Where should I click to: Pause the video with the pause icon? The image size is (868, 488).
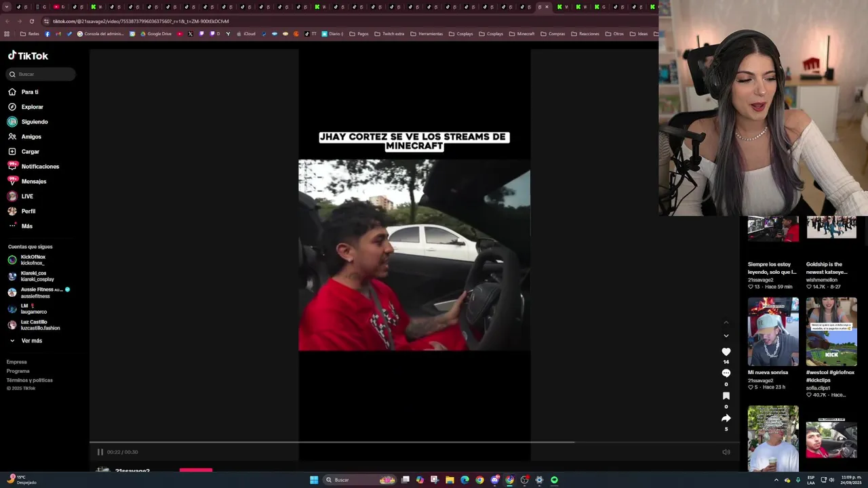point(100,452)
